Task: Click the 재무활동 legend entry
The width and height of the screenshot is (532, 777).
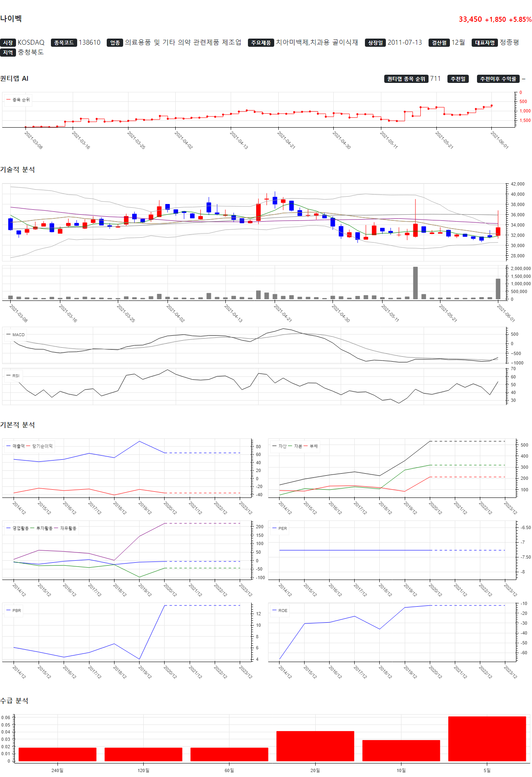Action: click(x=66, y=528)
